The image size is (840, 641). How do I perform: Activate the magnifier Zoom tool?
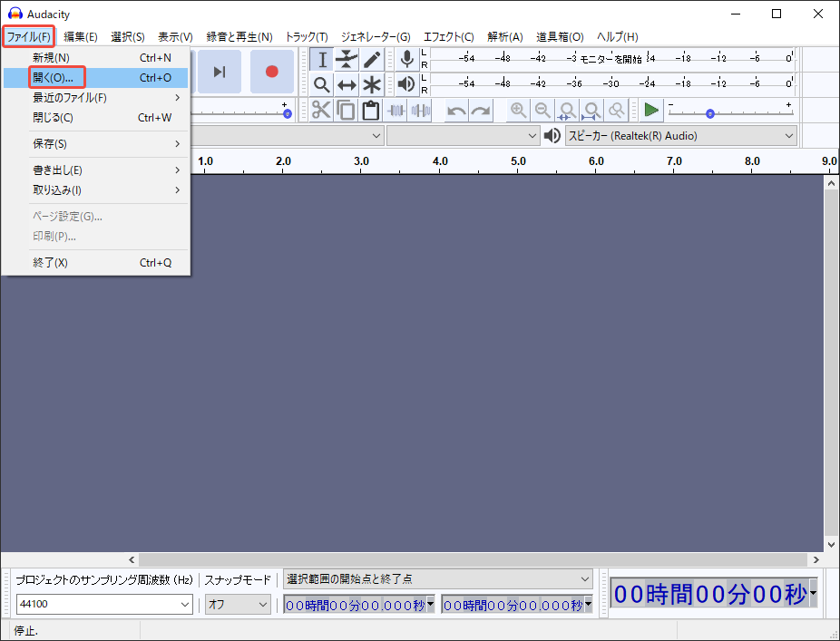coord(322,85)
